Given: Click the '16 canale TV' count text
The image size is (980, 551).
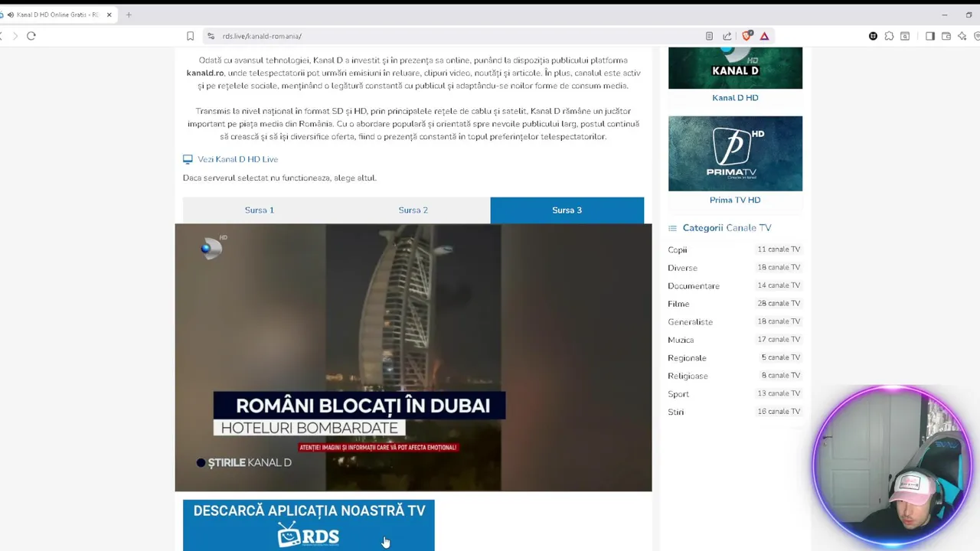Looking at the screenshot, I should tap(779, 412).
